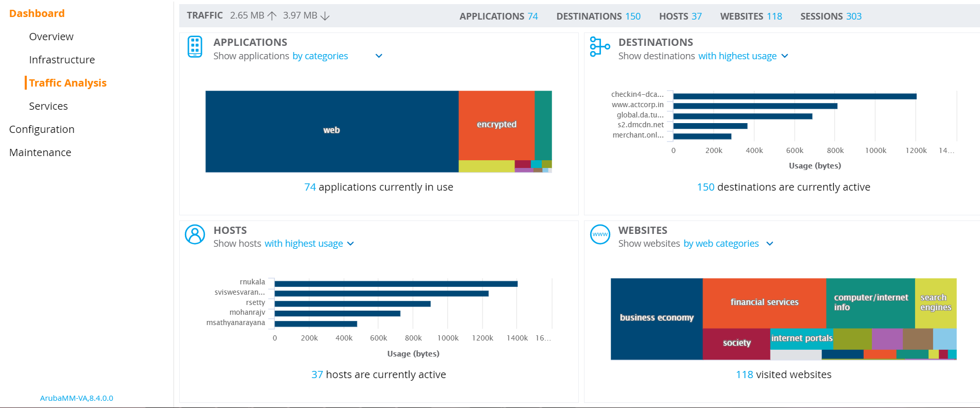Select Overview in the sidebar
The height and width of the screenshot is (408, 980).
51,37
